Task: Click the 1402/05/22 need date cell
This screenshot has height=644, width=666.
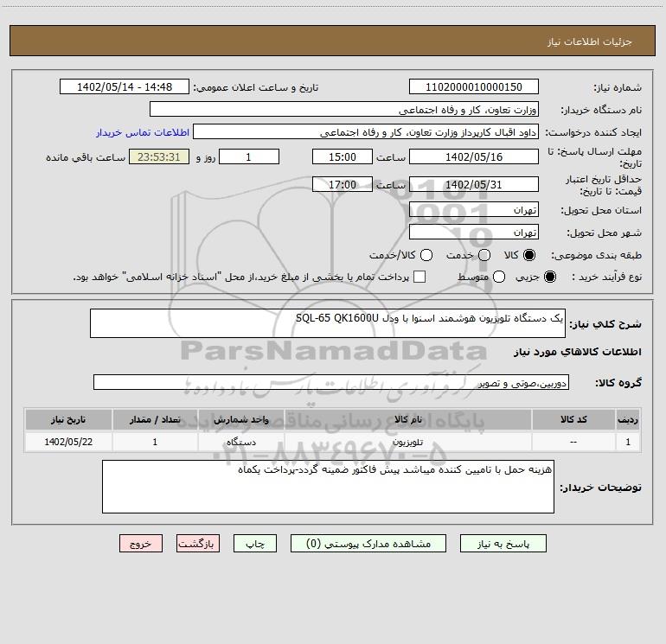Action: tap(68, 442)
